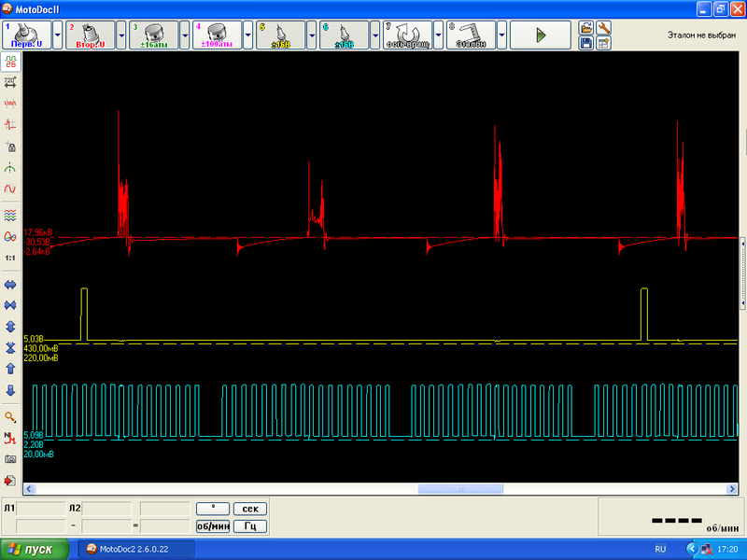Open settings with the wrench icon

[603, 28]
